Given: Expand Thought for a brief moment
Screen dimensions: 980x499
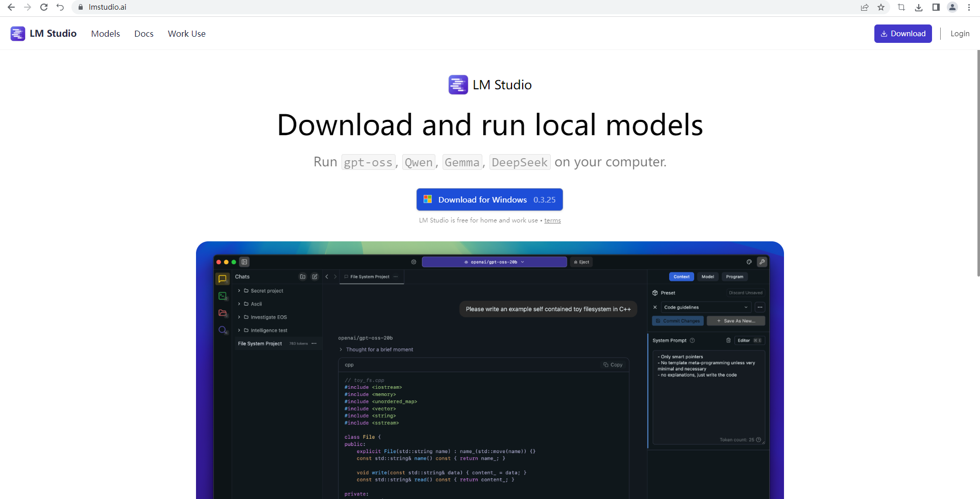Looking at the screenshot, I should tap(376, 350).
